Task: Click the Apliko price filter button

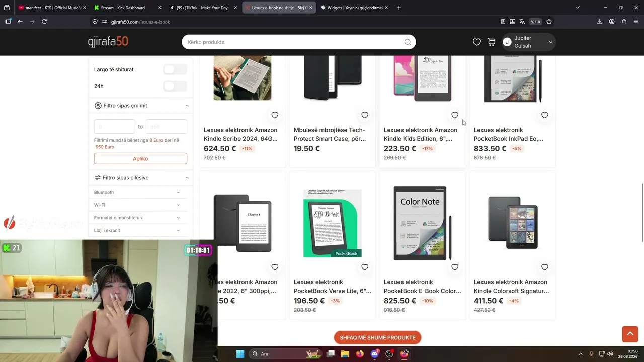Action: coord(140,159)
